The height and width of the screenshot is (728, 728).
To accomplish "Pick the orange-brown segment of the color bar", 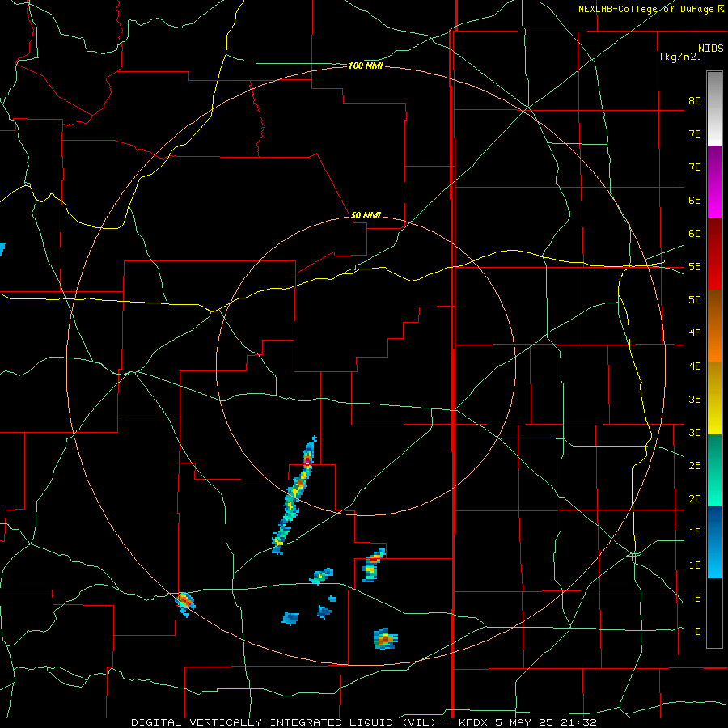I will 714,326.
